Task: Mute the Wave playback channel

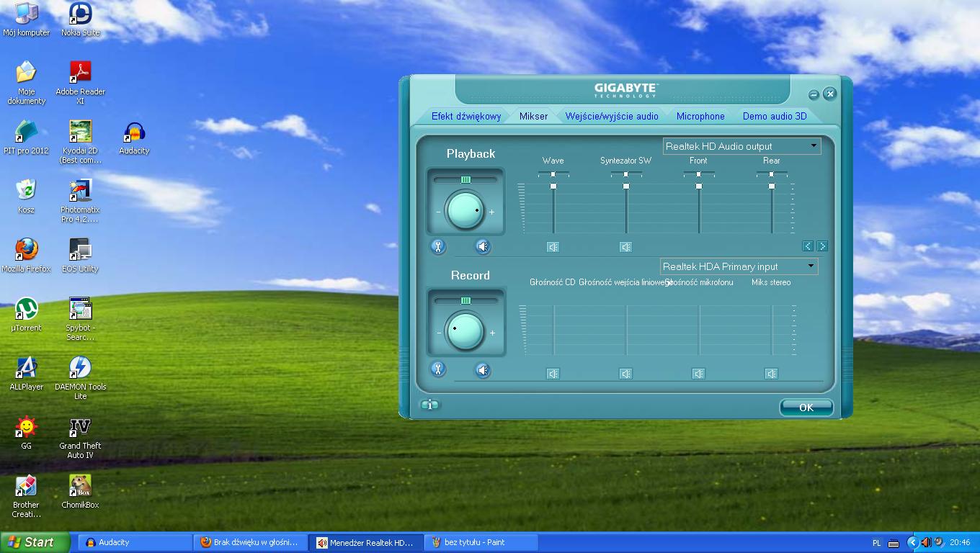Action: (x=553, y=247)
